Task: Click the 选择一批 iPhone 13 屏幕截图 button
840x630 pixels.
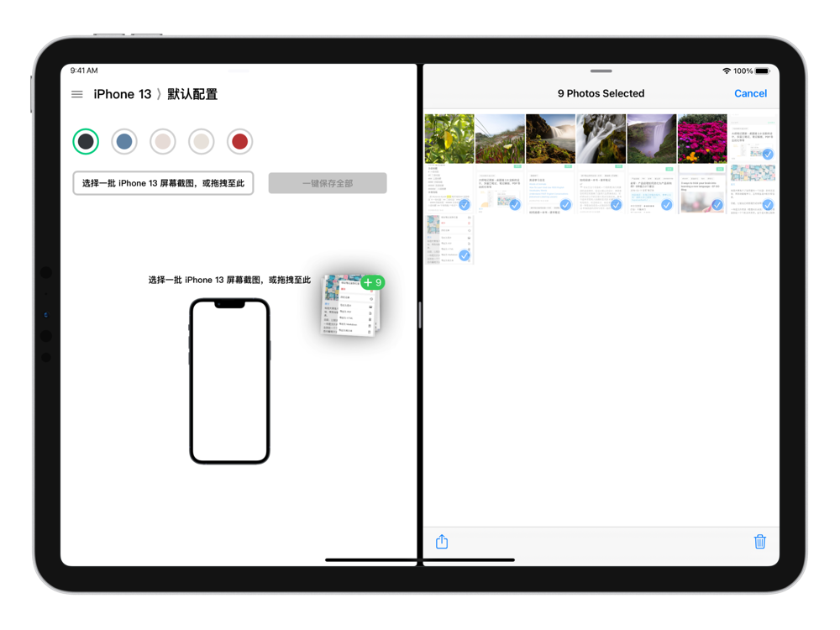Action: coord(164,183)
